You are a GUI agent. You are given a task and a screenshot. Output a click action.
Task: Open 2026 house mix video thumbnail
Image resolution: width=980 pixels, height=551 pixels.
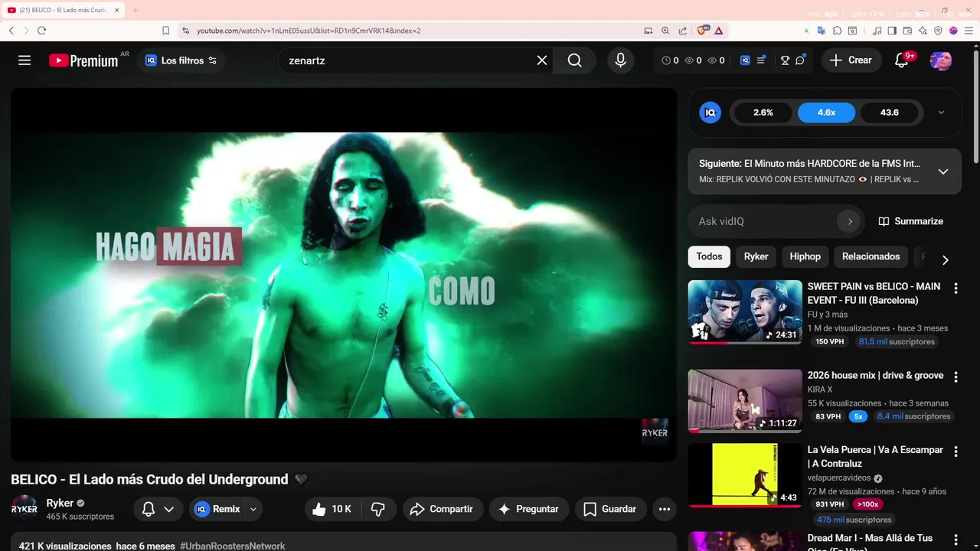[745, 401]
